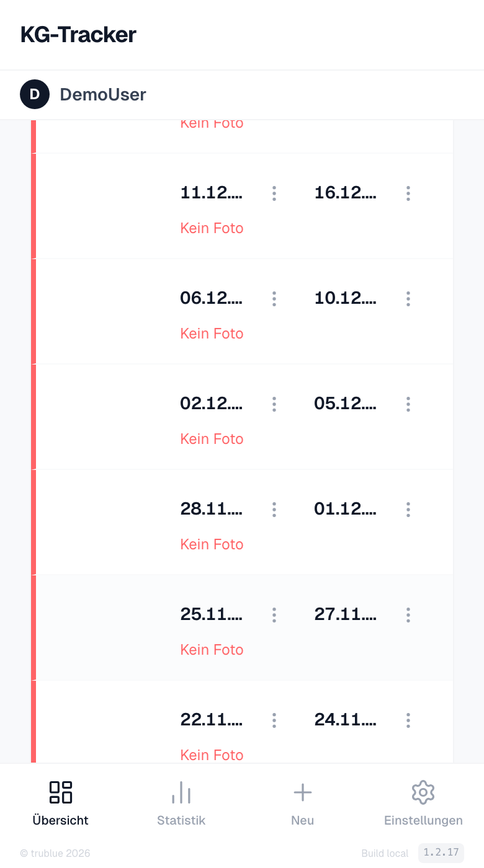The image size is (484, 868).
Task: Click the DemoUser avatar circle
Action: click(x=35, y=94)
